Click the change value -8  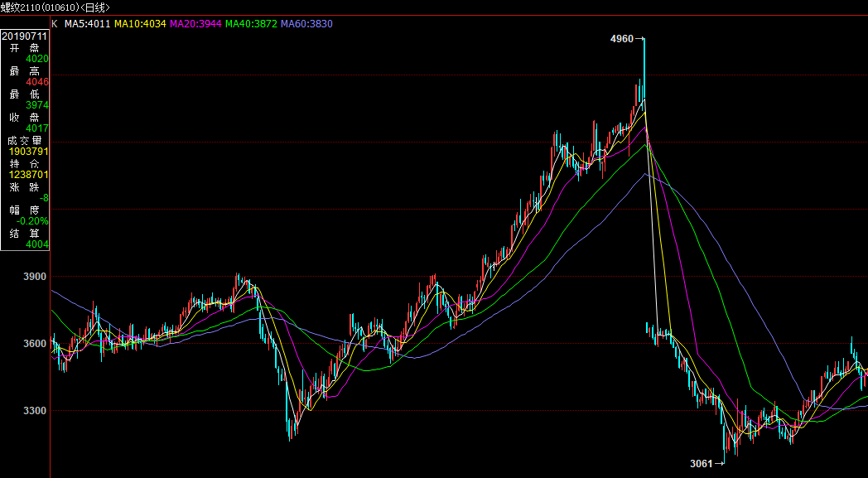pyautogui.click(x=44, y=198)
